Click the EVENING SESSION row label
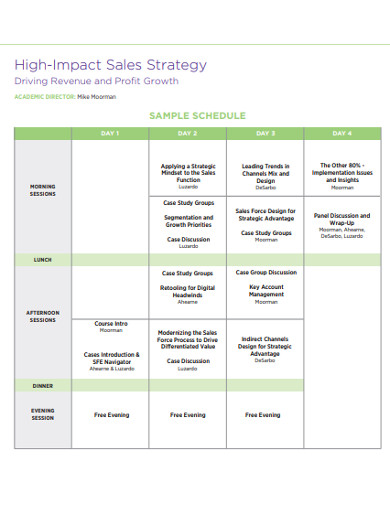This screenshot has height=505, width=390. pos(43,414)
